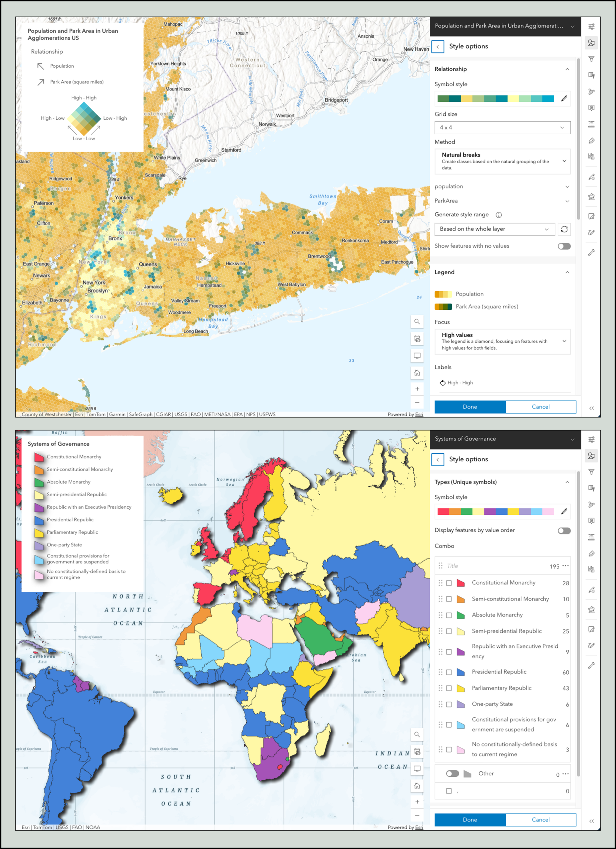Edit the symbol style with the pencil icon
The width and height of the screenshot is (616, 849).
[x=565, y=98]
